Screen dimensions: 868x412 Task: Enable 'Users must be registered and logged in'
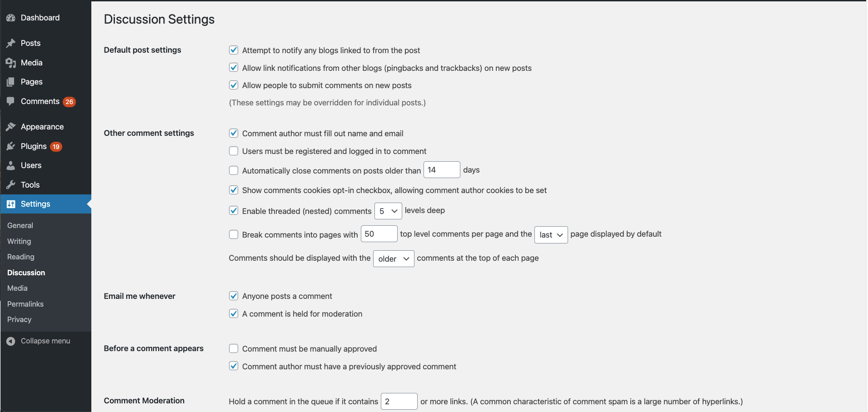[234, 151]
